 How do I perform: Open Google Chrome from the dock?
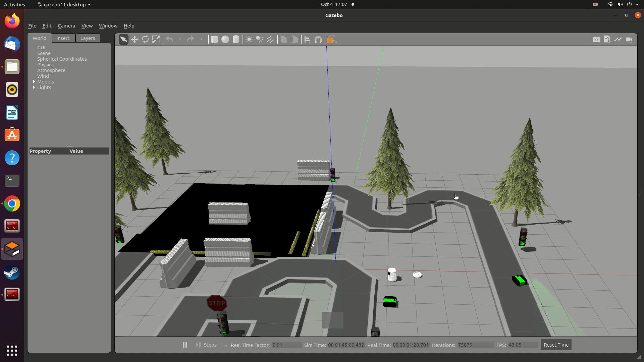pos(12,203)
